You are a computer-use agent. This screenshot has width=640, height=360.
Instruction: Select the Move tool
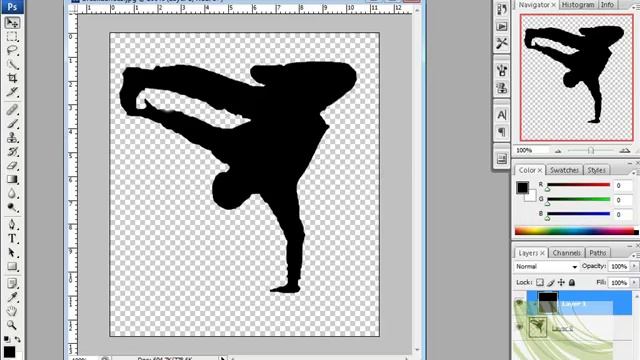pos(12,22)
